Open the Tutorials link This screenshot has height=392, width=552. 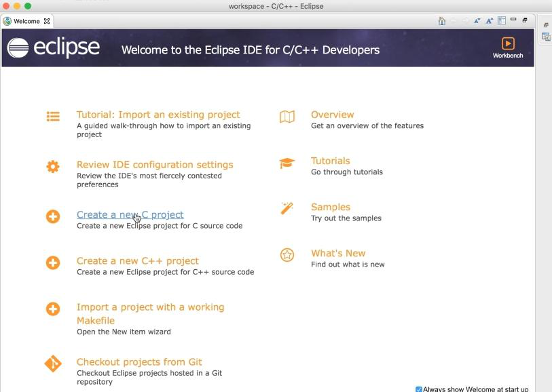[330, 161]
